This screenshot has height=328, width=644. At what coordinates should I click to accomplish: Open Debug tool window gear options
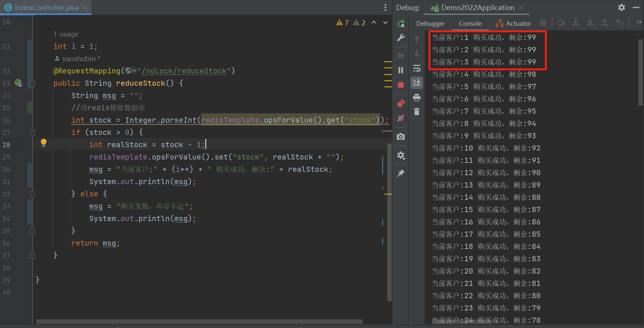click(622, 7)
